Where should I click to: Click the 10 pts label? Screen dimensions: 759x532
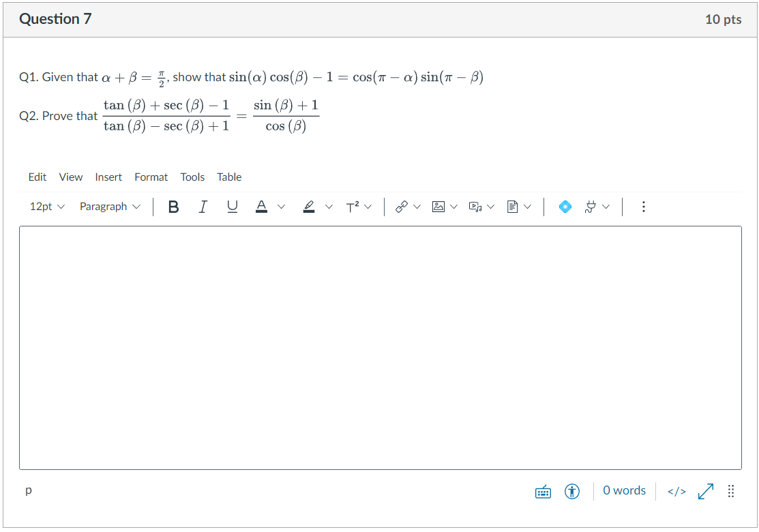click(x=723, y=19)
